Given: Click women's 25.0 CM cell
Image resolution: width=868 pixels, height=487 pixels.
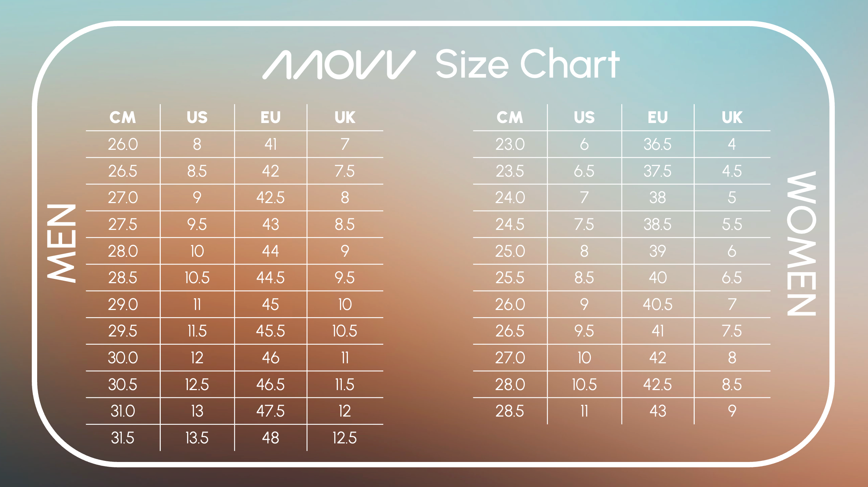Looking at the screenshot, I should click(x=510, y=251).
